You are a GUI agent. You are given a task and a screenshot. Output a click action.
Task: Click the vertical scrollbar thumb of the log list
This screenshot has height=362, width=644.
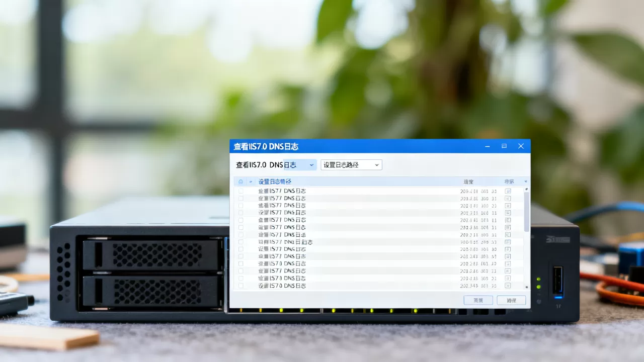(x=527, y=212)
